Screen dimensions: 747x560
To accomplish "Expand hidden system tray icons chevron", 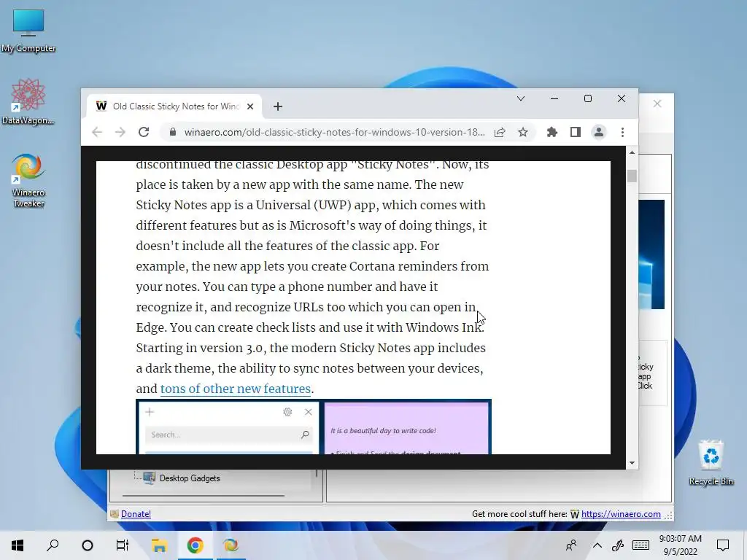I will pyautogui.click(x=597, y=545).
